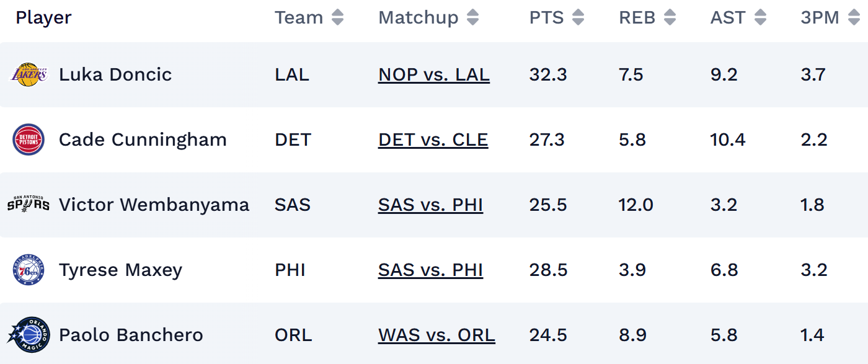Open the NOP vs. LAL matchup link

pos(433,75)
